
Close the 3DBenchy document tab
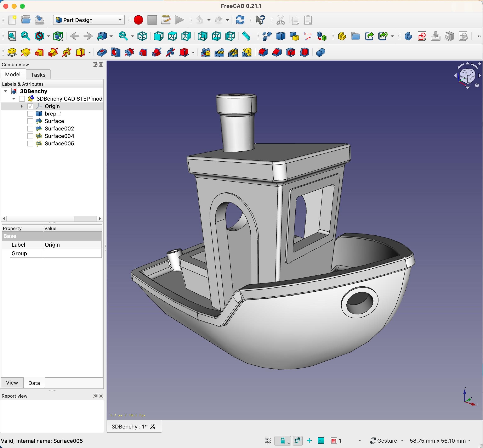152,426
